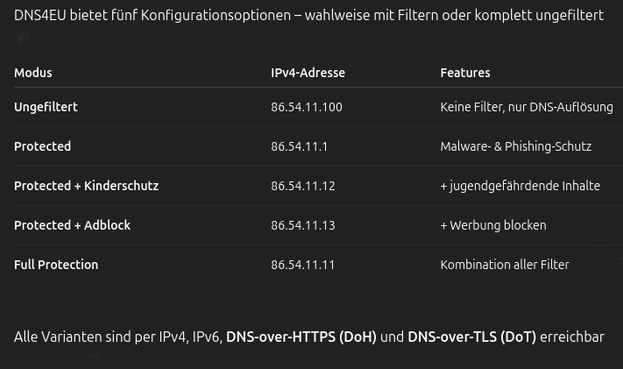Screen dimensions: 623x369
Task: Click bold 'DNS-over-HTTPS (DoH)' text
Action: [x=301, y=337]
